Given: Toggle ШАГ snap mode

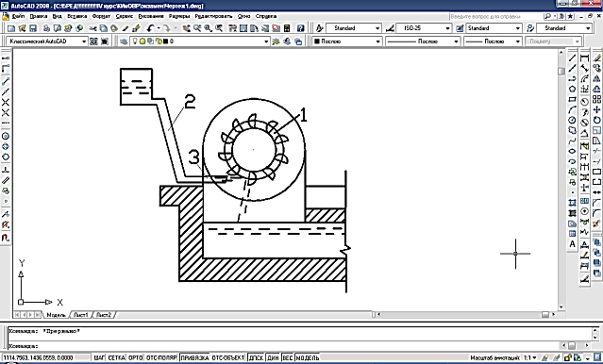Looking at the screenshot, I should [x=99, y=357].
